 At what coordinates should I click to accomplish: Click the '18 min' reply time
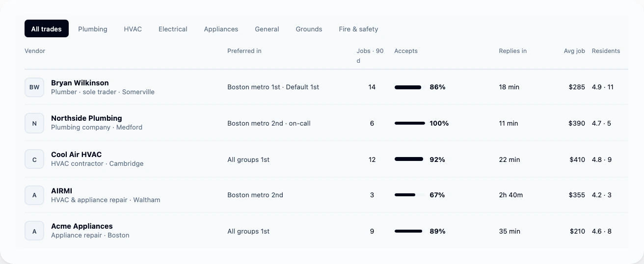[509, 87]
